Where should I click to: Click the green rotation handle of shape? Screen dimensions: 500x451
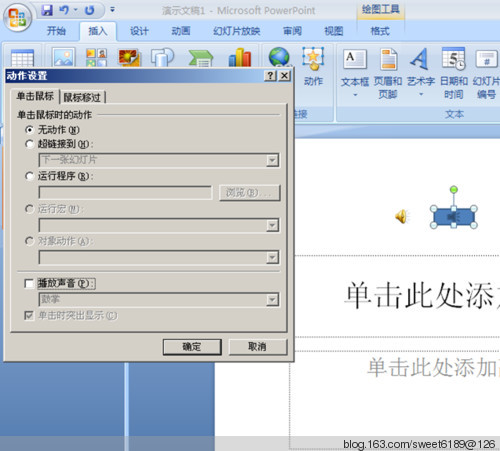click(x=454, y=190)
